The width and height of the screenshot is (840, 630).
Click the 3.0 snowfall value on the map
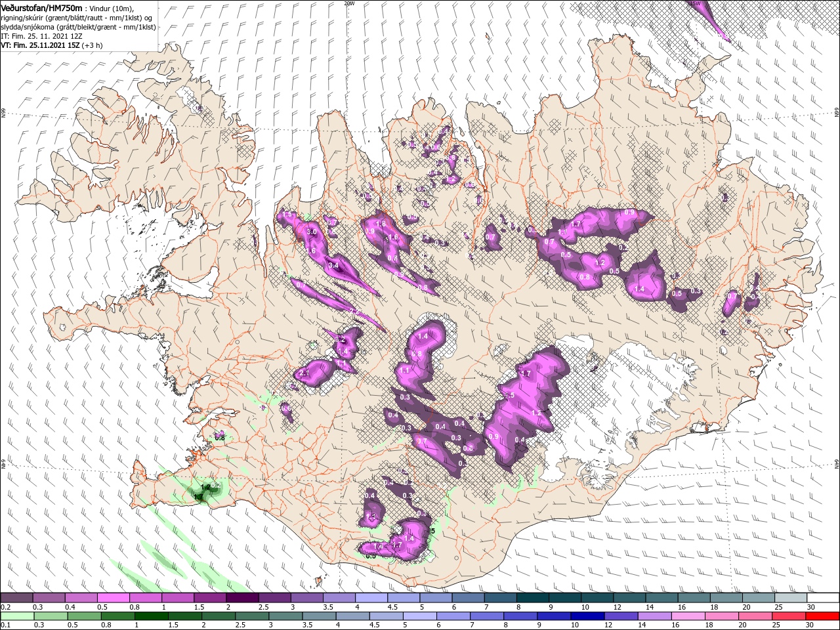[312, 232]
